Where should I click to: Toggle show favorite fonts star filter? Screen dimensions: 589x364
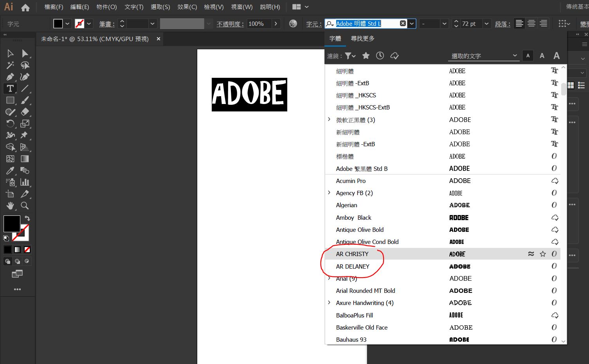366,56
